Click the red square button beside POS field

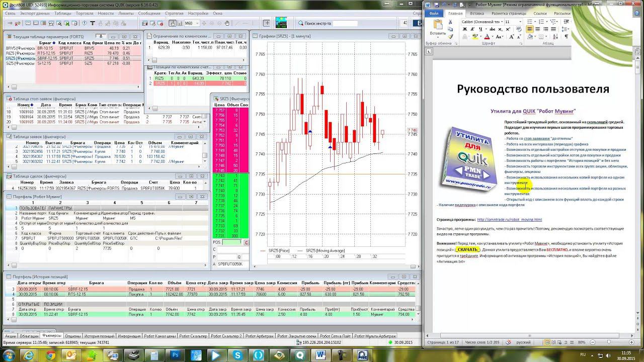click(x=246, y=242)
